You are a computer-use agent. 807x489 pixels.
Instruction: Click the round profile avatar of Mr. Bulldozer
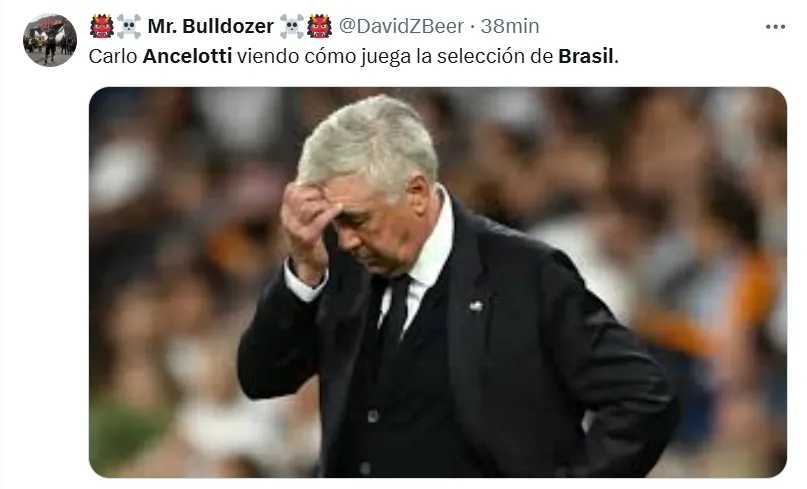tap(50, 40)
